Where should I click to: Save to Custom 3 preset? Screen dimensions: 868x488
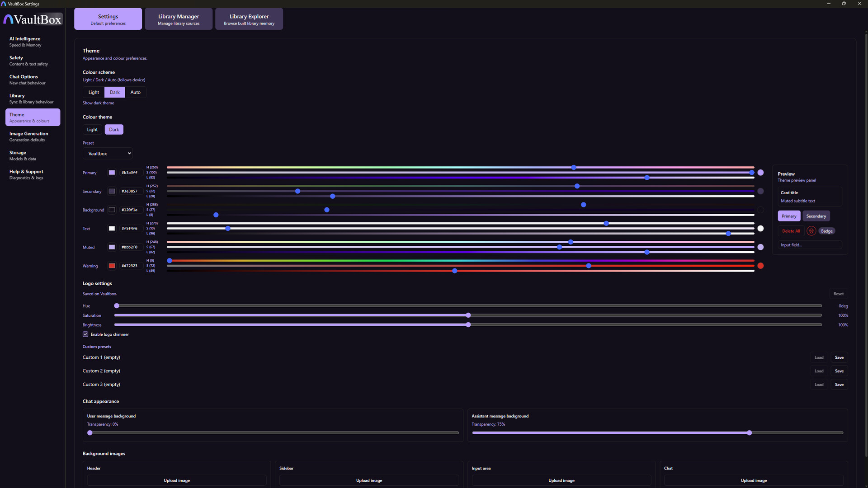pyautogui.click(x=839, y=385)
